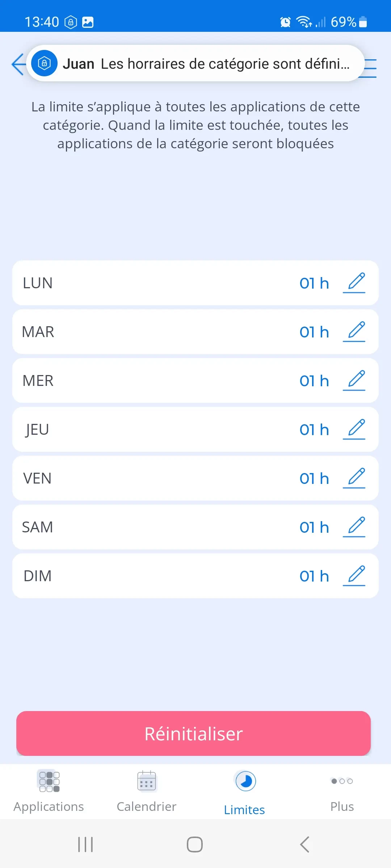Tap the edit pencil for LUN

tap(354, 283)
